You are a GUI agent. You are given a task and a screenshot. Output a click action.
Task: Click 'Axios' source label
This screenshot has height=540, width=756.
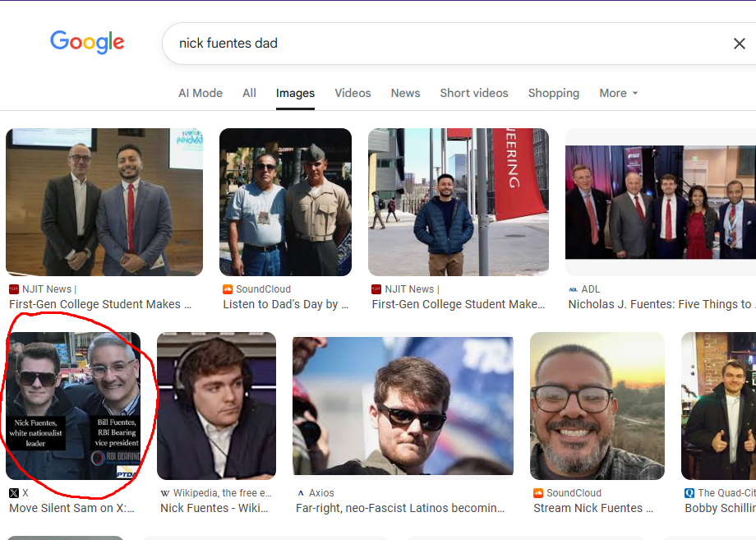(321, 493)
